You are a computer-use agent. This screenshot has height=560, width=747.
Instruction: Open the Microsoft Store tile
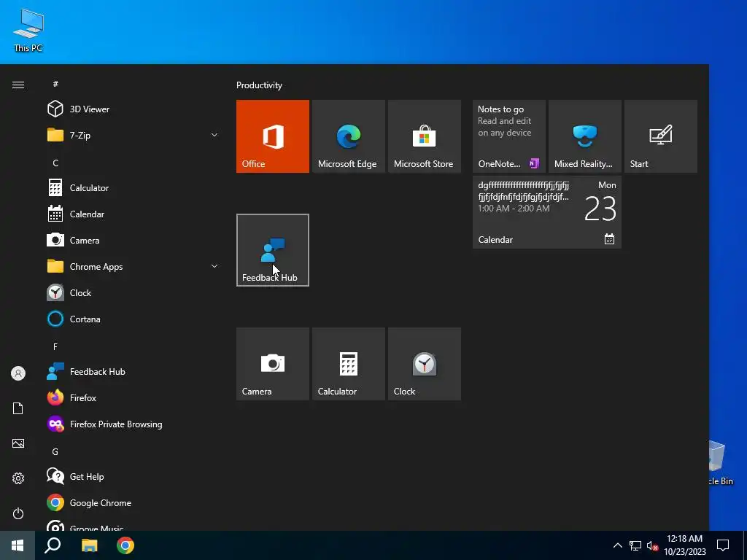point(425,136)
